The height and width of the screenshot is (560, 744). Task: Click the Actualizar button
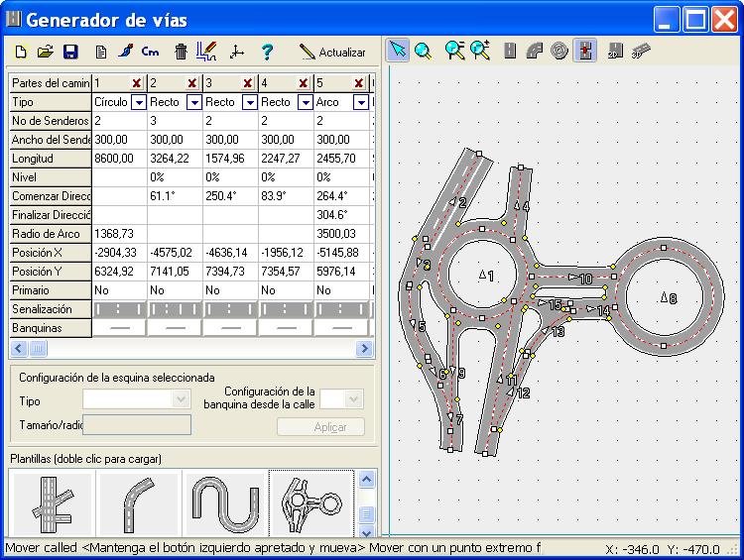point(332,52)
